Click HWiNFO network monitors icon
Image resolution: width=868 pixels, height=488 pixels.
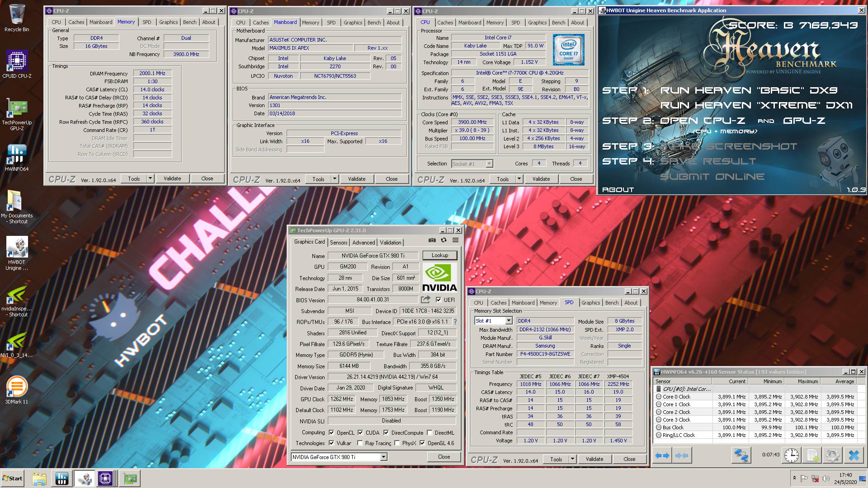point(741,455)
